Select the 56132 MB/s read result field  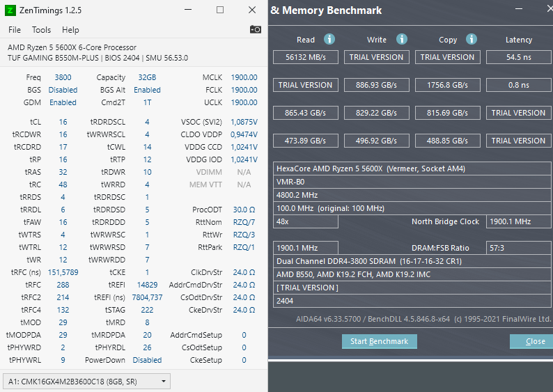point(306,57)
